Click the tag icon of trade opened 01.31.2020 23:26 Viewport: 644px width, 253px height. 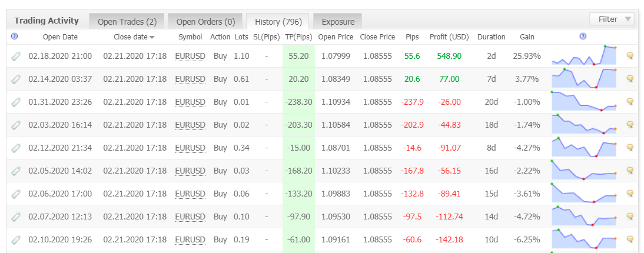click(x=15, y=102)
